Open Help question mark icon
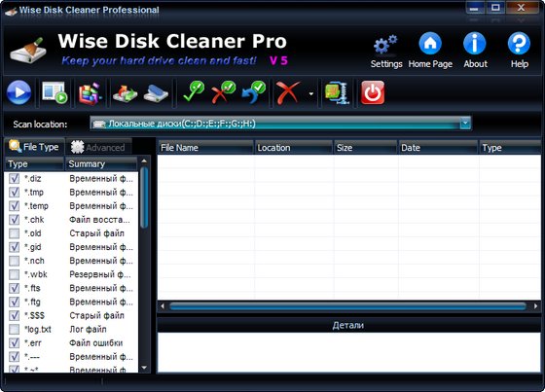The image size is (545, 392). (519, 44)
